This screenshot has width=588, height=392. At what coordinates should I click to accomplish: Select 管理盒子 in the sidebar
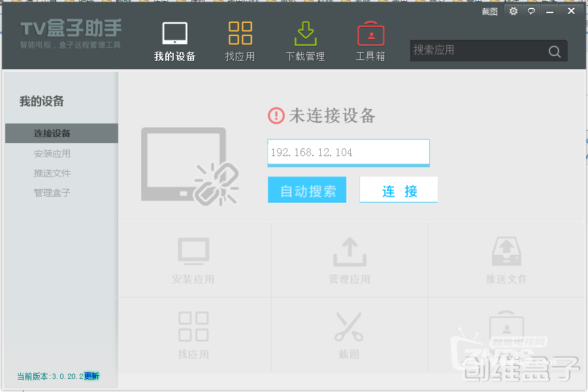[x=52, y=193]
